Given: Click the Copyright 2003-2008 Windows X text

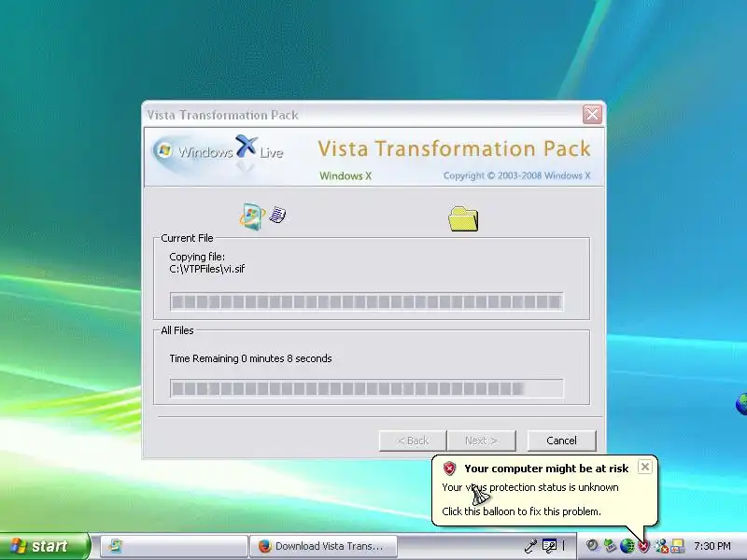Looking at the screenshot, I should [x=516, y=175].
